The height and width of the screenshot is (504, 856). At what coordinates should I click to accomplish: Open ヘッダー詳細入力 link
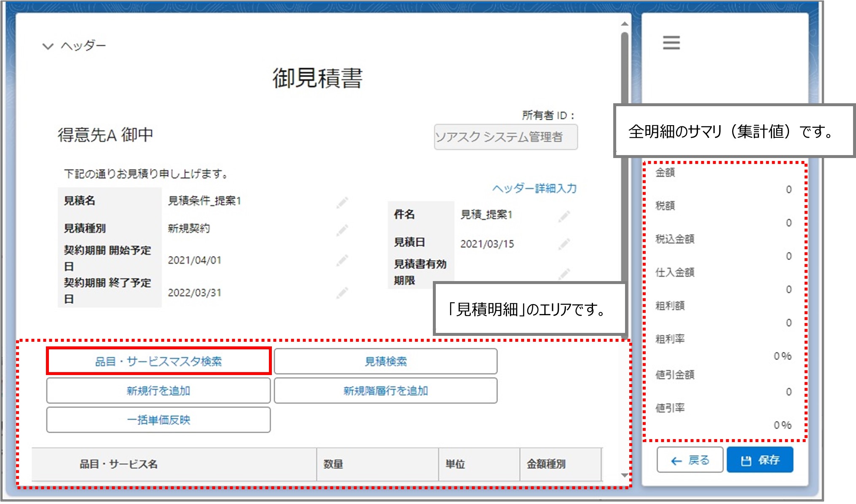click(x=534, y=188)
